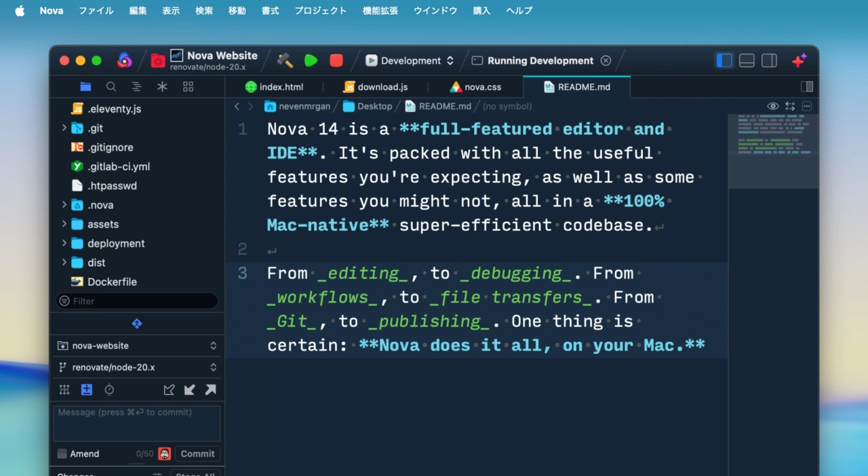Screen dimensions: 868x476
Task: Open the Development task selector
Action: [x=410, y=60]
